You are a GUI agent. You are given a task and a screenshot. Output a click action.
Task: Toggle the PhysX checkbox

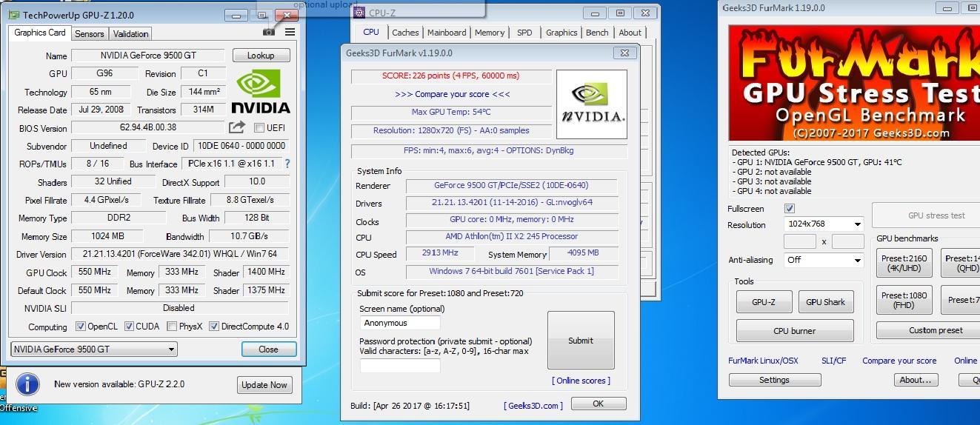(x=172, y=327)
